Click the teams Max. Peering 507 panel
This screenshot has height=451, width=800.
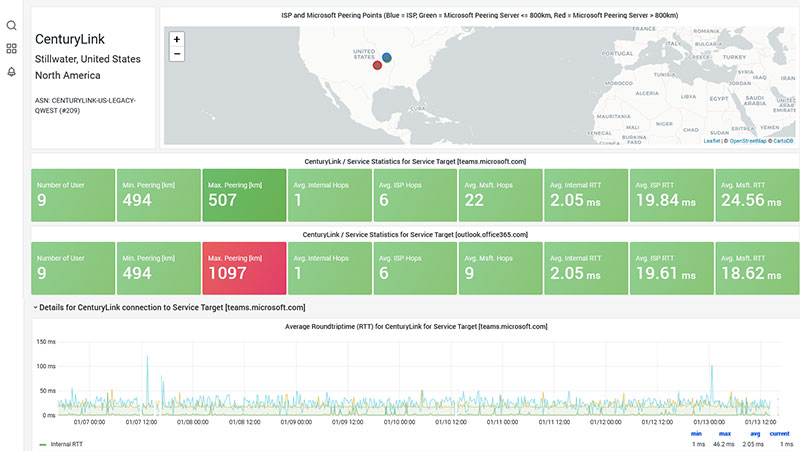click(244, 195)
